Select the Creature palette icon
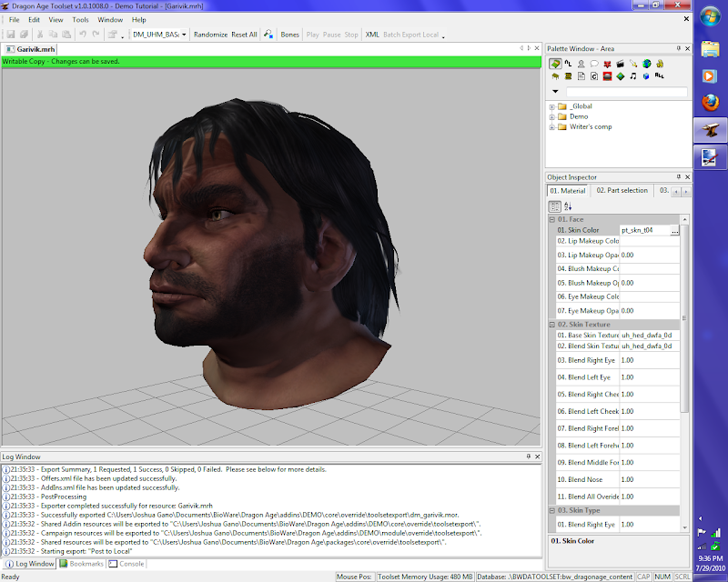This screenshot has height=582, width=728. pyautogui.click(x=581, y=64)
